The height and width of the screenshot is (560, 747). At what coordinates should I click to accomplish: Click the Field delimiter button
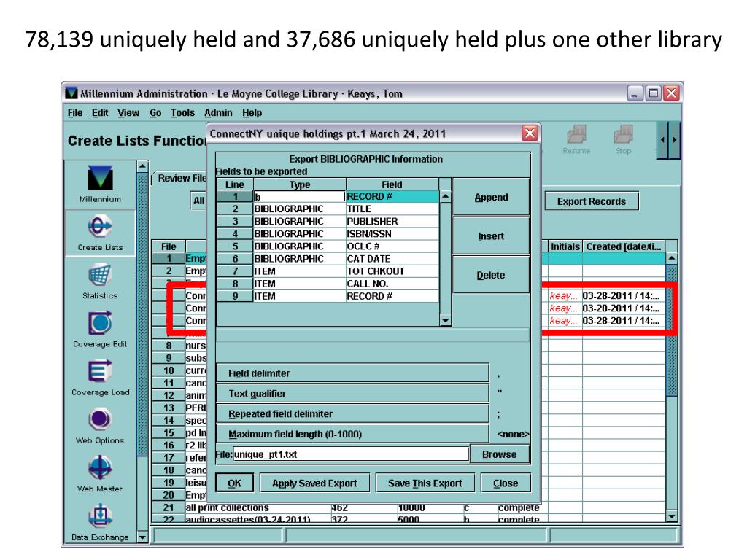[352, 373]
